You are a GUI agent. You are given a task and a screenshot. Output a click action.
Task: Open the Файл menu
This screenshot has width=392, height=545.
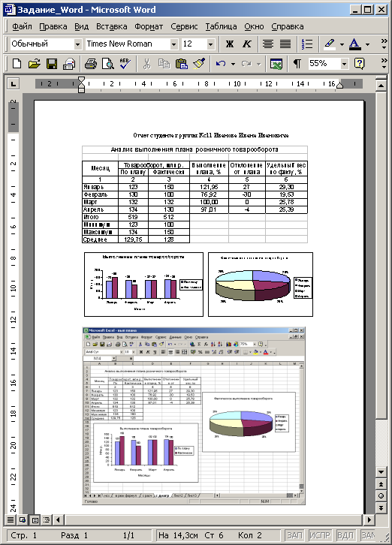tap(22, 26)
